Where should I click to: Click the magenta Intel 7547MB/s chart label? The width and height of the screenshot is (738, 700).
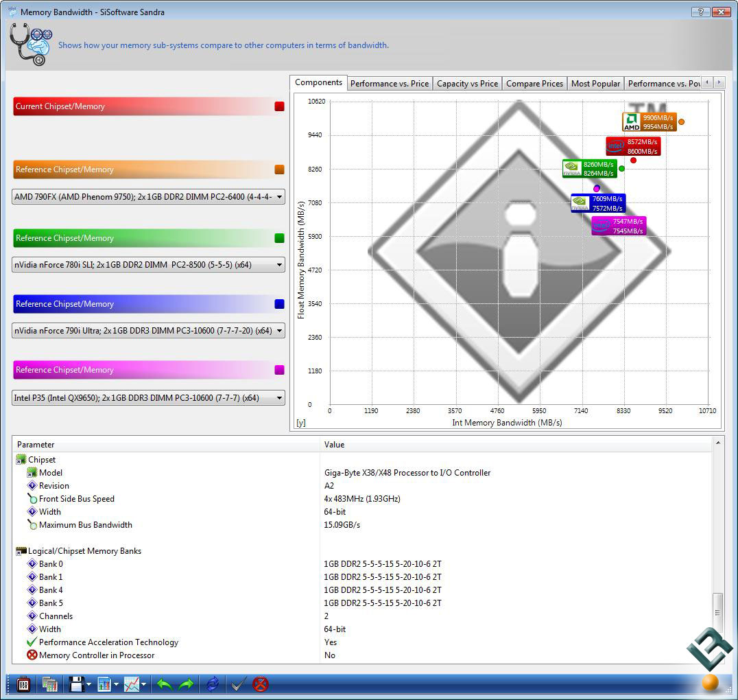[619, 226]
